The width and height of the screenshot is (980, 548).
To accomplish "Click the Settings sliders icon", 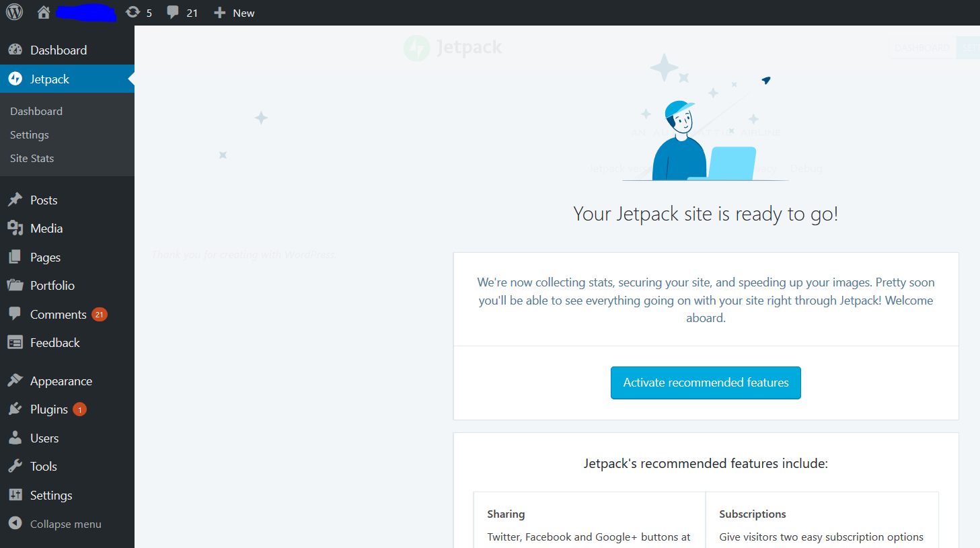I will pos(15,495).
